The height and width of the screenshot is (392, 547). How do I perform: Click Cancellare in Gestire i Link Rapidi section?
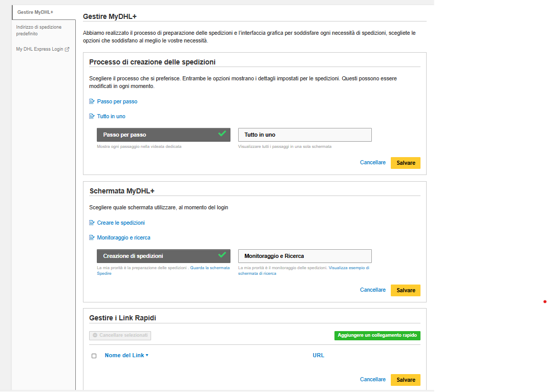tap(372, 380)
